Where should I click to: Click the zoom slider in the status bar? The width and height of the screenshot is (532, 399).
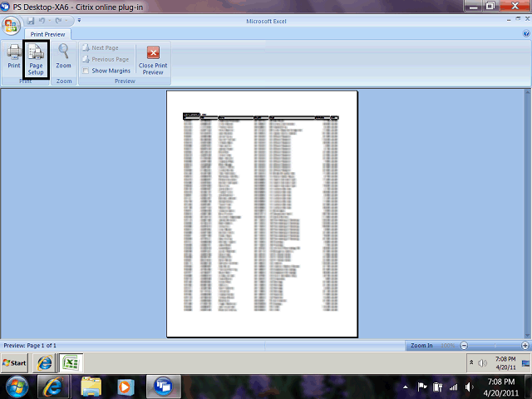coord(495,345)
